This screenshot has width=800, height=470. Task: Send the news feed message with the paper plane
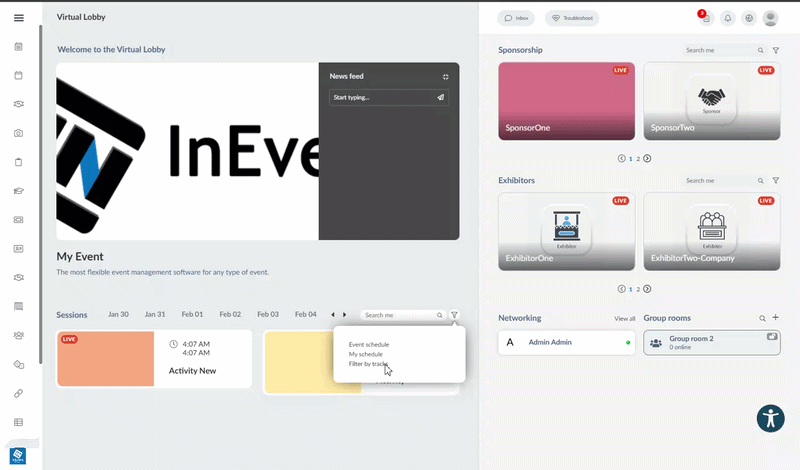coord(440,97)
